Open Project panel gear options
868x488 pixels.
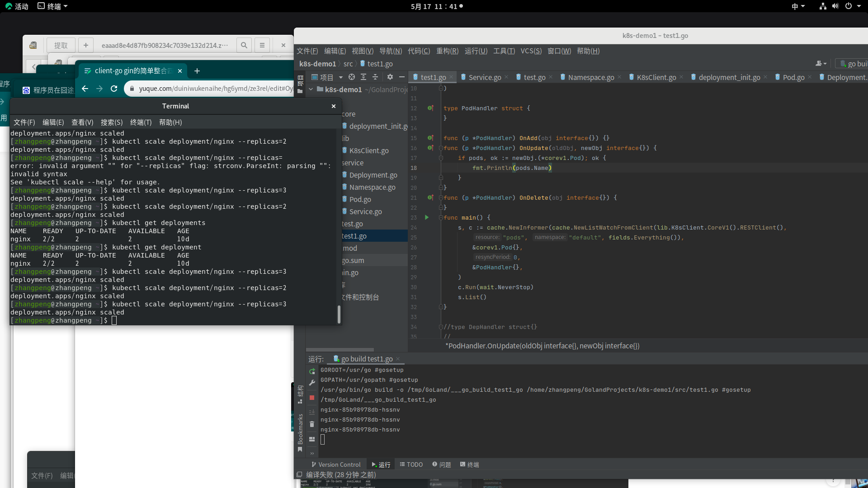pos(390,77)
